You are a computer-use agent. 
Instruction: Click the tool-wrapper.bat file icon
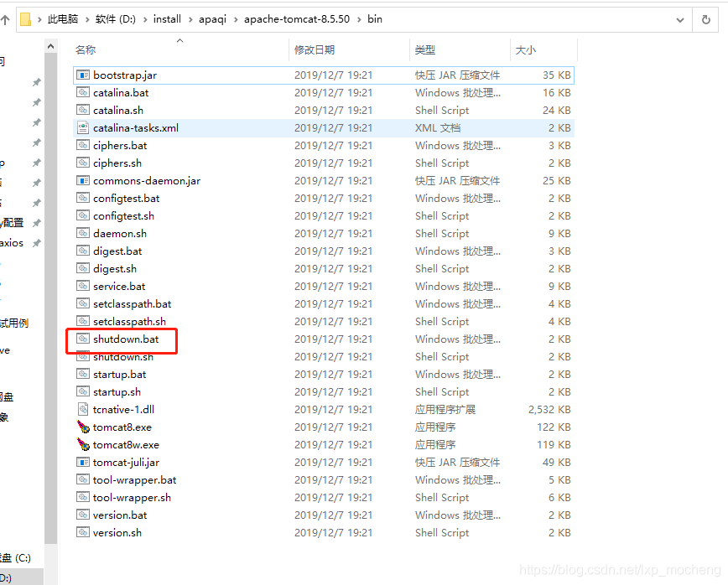(83, 479)
